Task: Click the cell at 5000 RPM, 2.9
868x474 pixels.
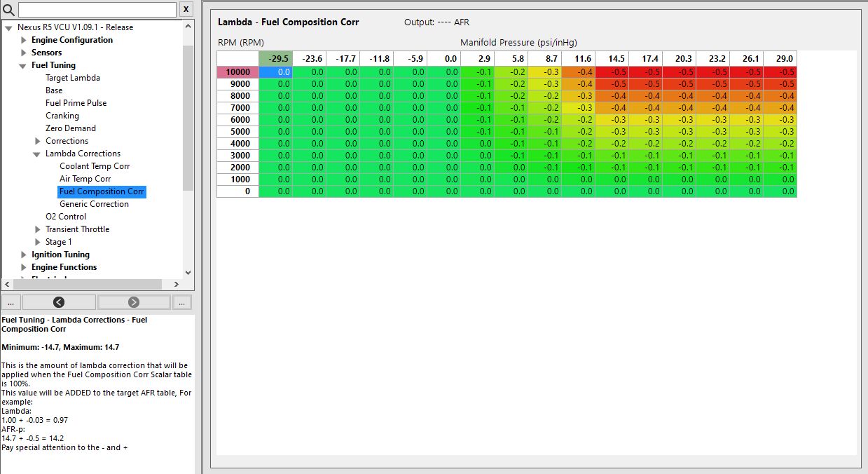Action: (477, 132)
